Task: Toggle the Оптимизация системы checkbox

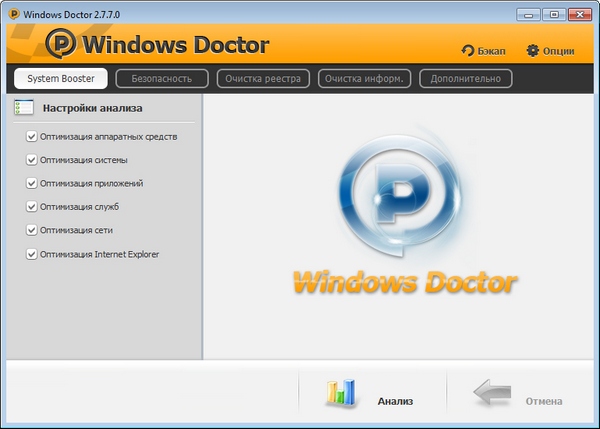Action: (31, 160)
